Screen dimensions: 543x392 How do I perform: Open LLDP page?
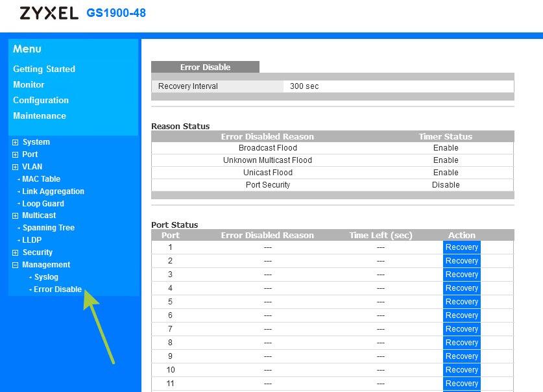(32, 240)
